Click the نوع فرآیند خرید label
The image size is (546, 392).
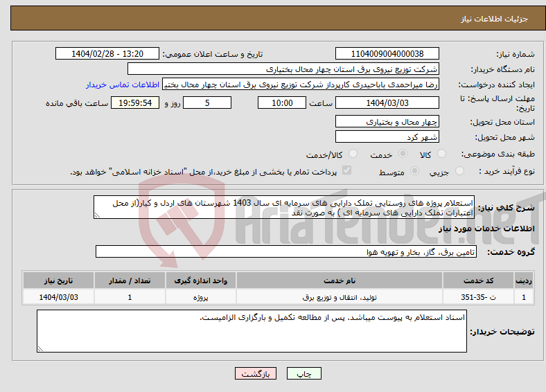click(x=507, y=171)
